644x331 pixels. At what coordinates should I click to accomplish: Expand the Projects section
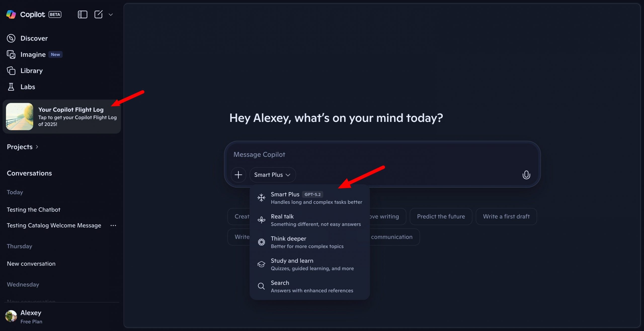pos(22,147)
